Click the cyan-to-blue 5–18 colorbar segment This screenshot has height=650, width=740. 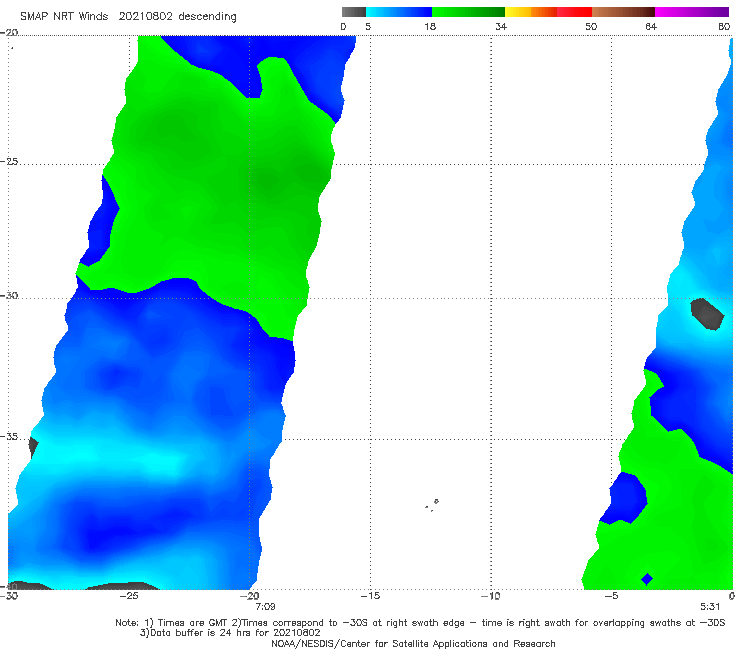(x=399, y=12)
